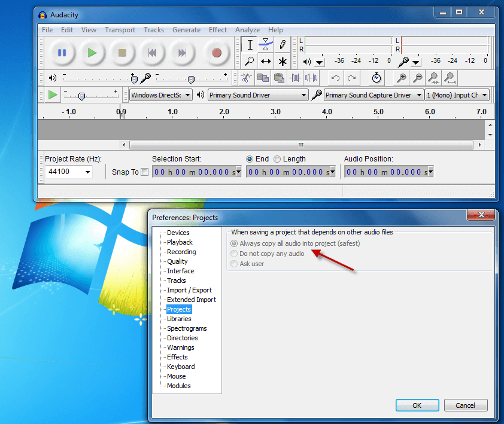Click the playback speed slider thumb
The width and height of the screenshot is (504, 424).
click(x=81, y=96)
